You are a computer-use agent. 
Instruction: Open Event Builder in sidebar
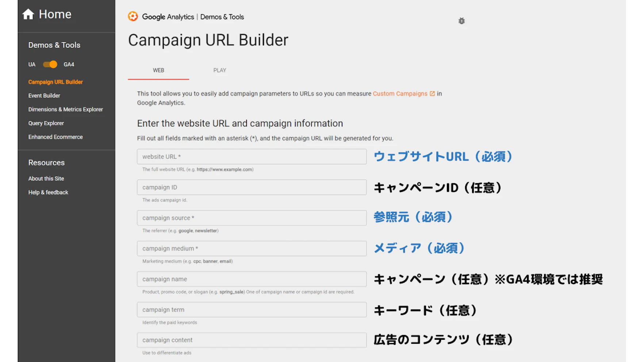pos(44,96)
